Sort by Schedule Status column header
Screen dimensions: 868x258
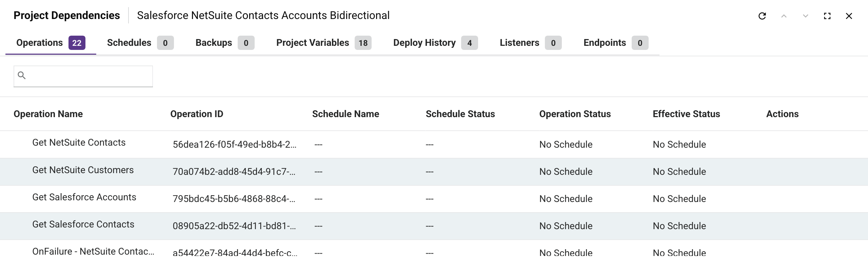[x=460, y=114]
